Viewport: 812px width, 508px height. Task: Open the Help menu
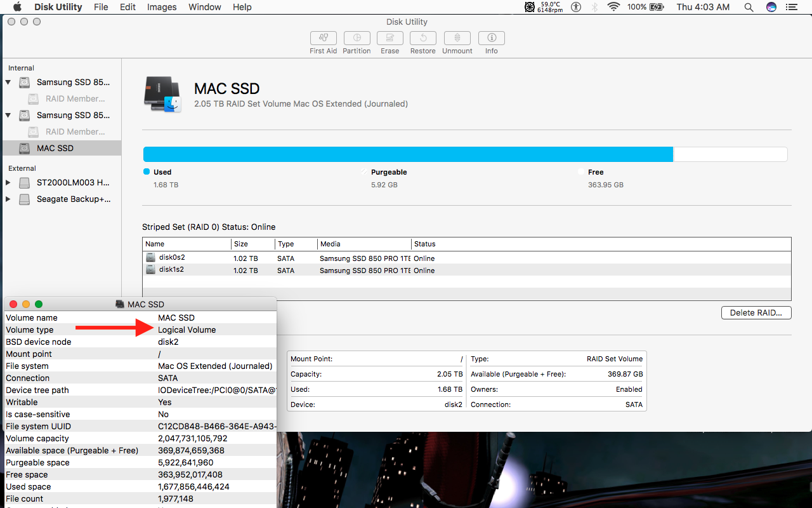[x=242, y=7]
